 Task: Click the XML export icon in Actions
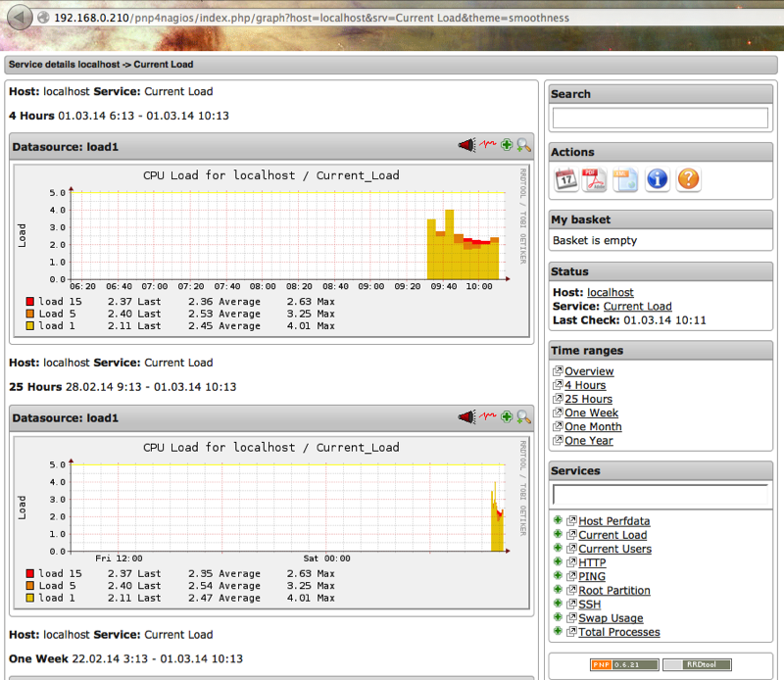(x=626, y=178)
